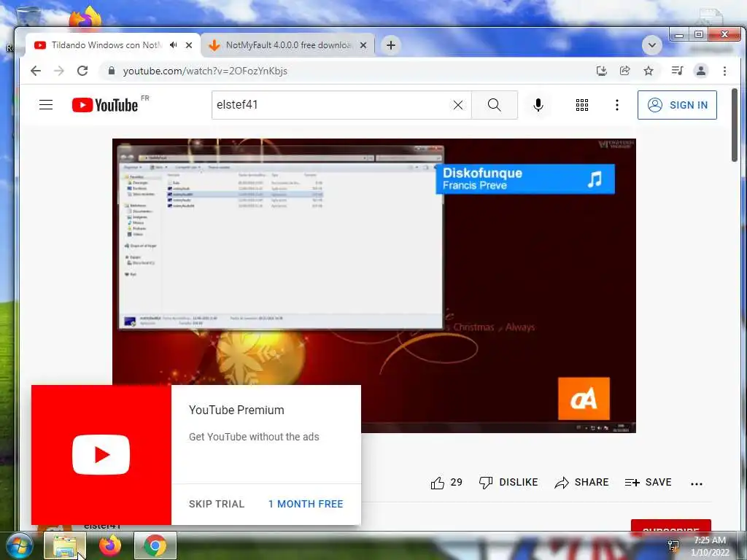
Task: Click the Diskofunque music banner
Action: [525, 179]
